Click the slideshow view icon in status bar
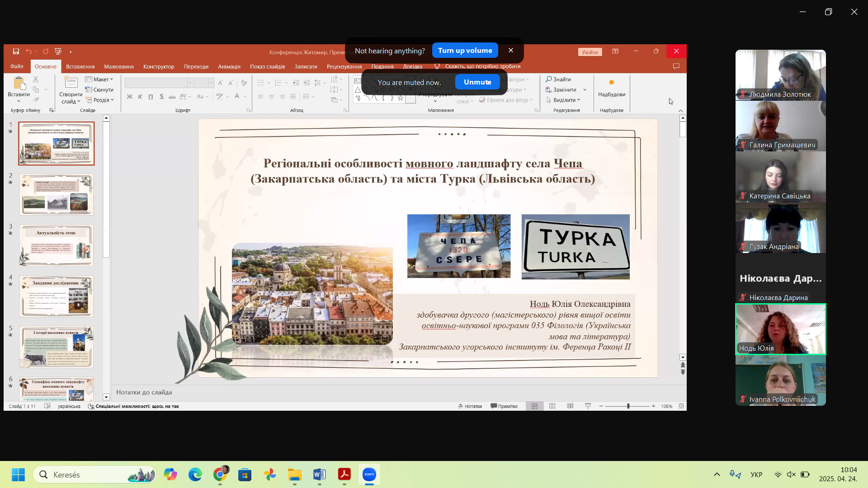This screenshot has height=488, width=868. click(x=588, y=406)
